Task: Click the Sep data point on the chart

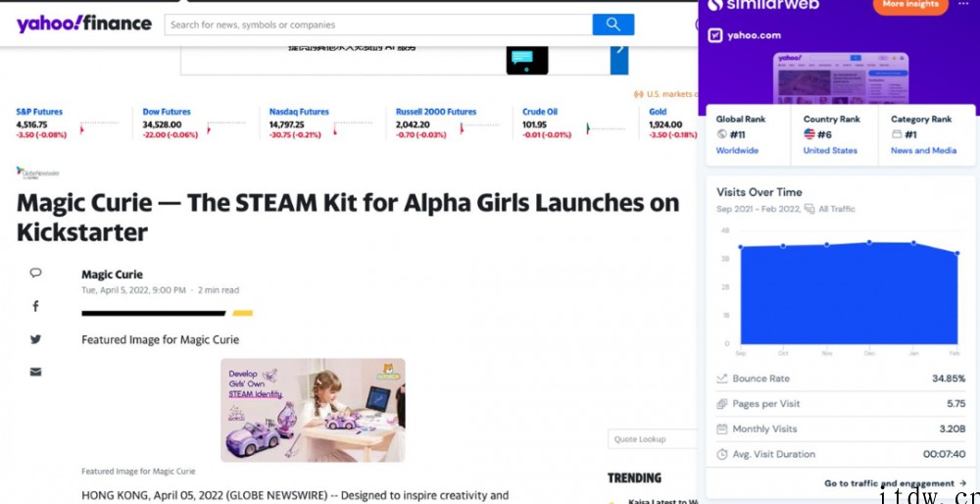Action: (741, 247)
